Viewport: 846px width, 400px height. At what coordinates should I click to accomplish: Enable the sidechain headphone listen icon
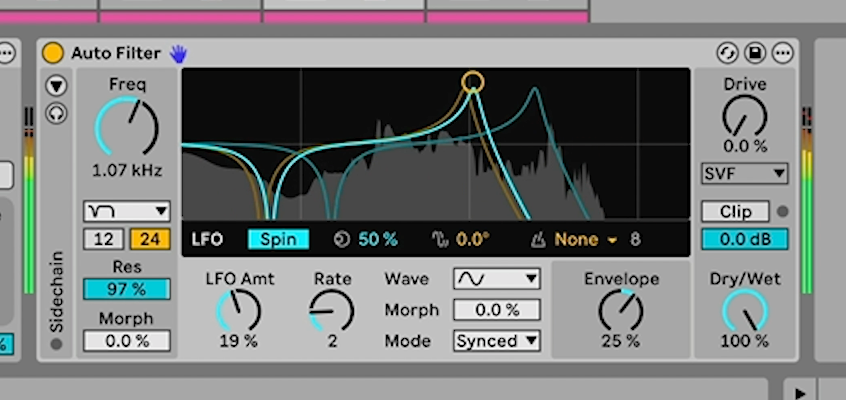point(57,113)
